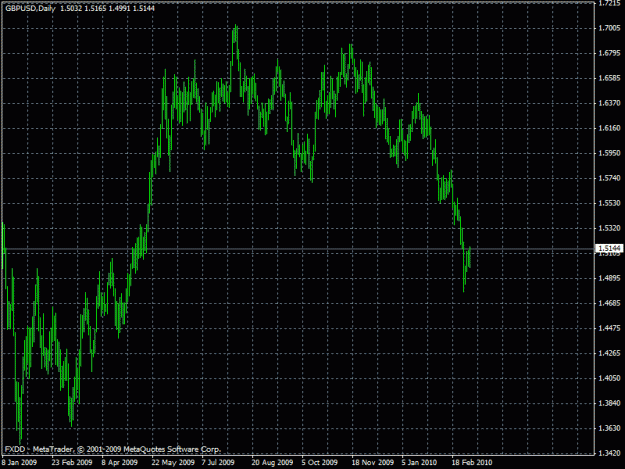Click the 1.7005 price scale label
The width and height of the screenshot is (625, 469).
(x=610, y=28)
